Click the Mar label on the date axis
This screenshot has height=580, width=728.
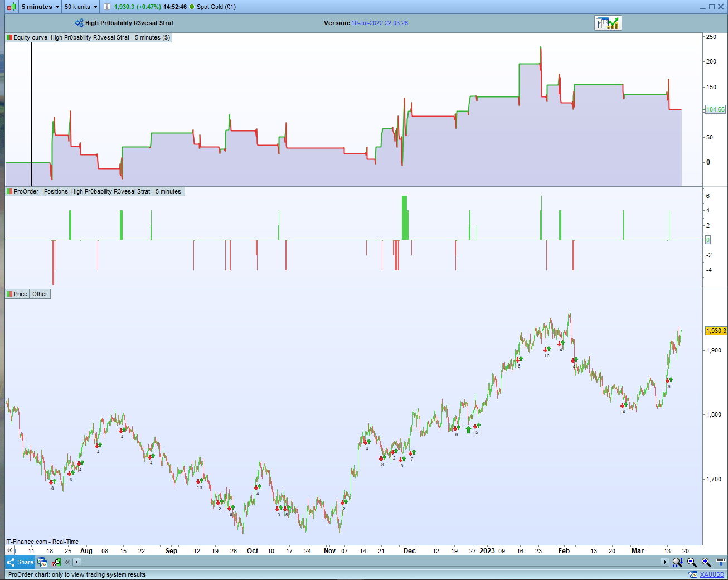[x=638, y=550]
